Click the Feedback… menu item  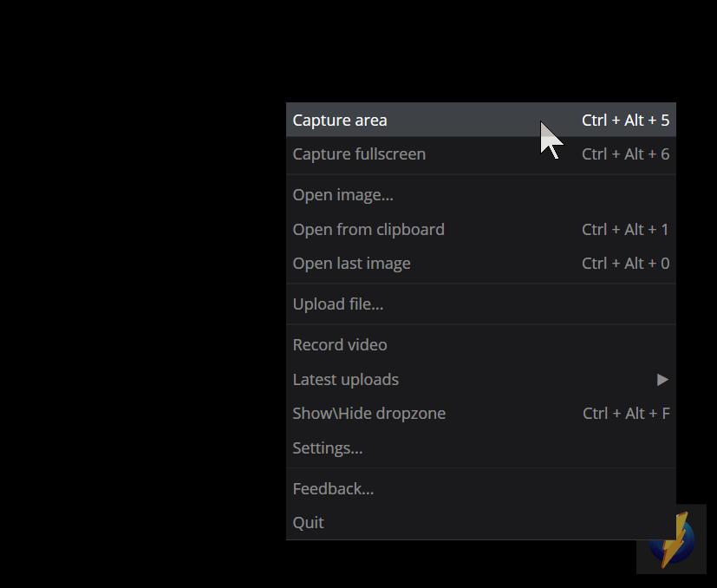pos(333,489)
